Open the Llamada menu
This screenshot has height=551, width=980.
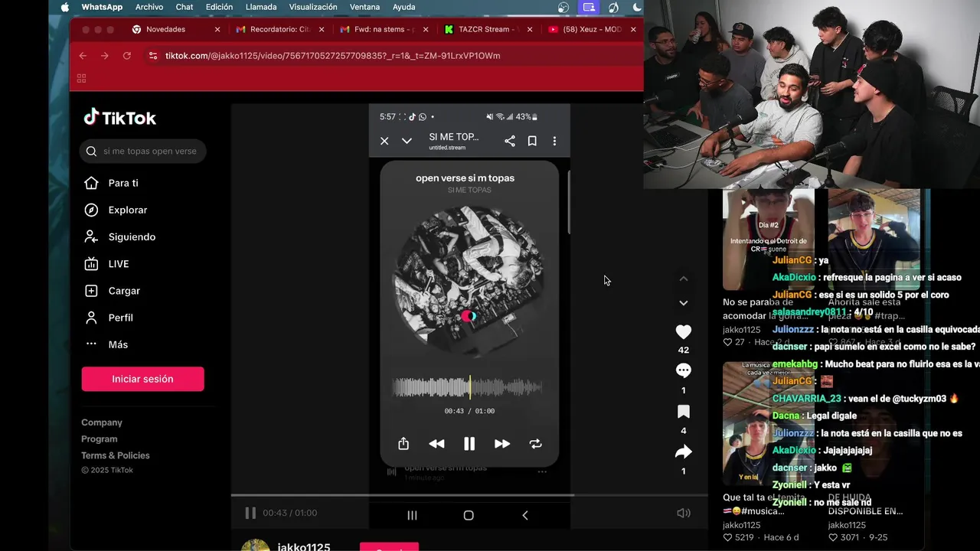tap(261, 7)
